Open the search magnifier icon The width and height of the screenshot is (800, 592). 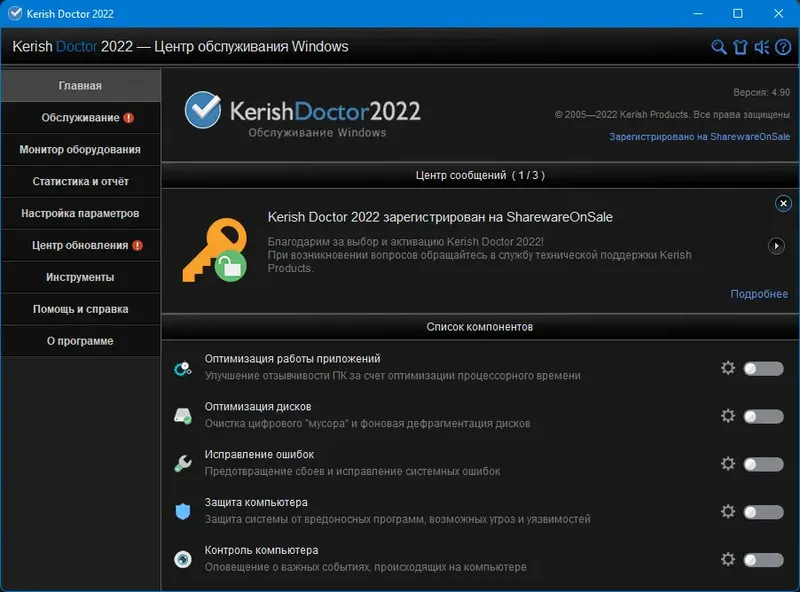click(x=719, y=46)
